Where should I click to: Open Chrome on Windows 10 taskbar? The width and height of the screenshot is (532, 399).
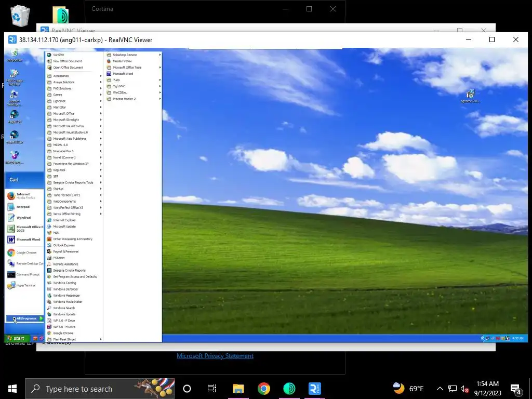pyautogui.click(x=263, y=389)
